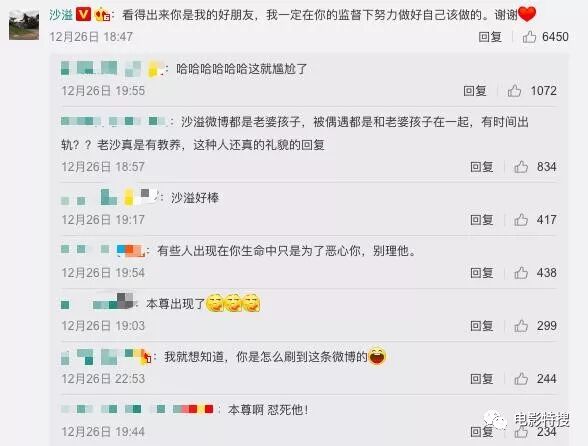Like the top comment with 6450 likes
Screen dimensions: 588x446
coord(529,37)
